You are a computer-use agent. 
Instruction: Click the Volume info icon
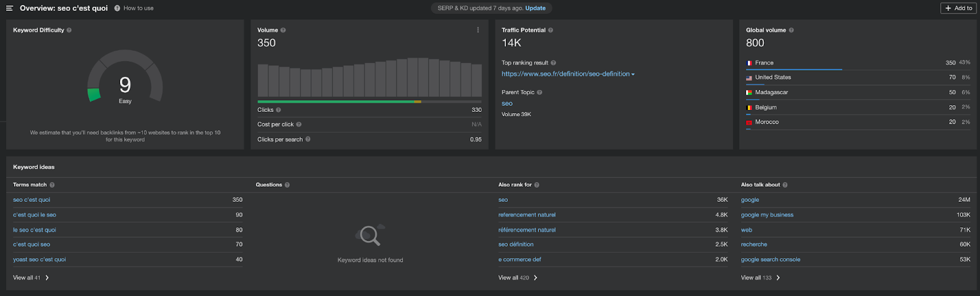pos(283,30)
